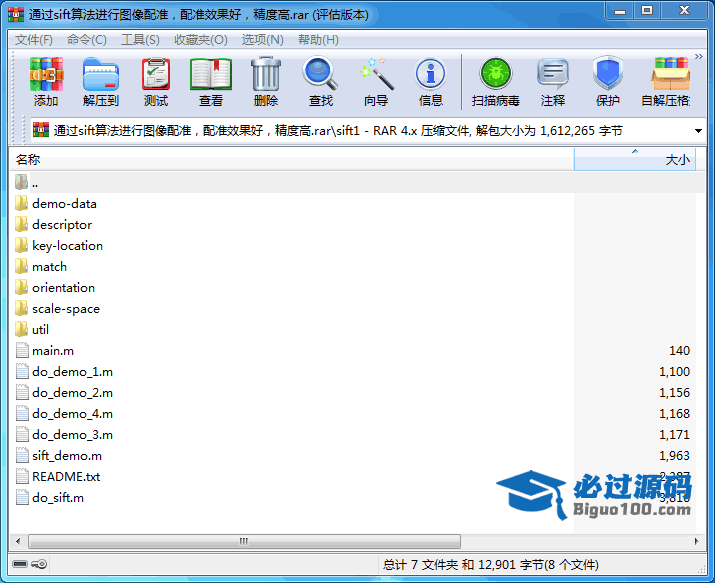Screen dimensions: 715x583
Task: Expand hidden toolbar items chevron
Action: tap(699, 57)
